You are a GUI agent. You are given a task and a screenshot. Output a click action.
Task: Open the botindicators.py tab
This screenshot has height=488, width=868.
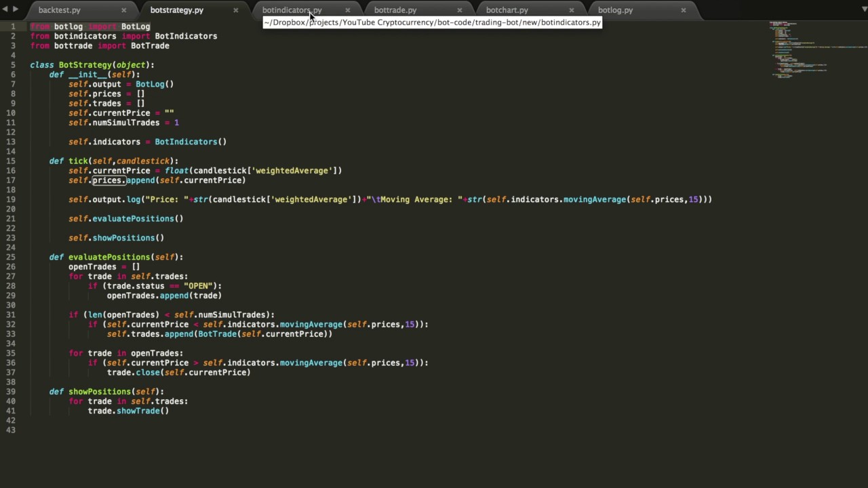(292, 10)
